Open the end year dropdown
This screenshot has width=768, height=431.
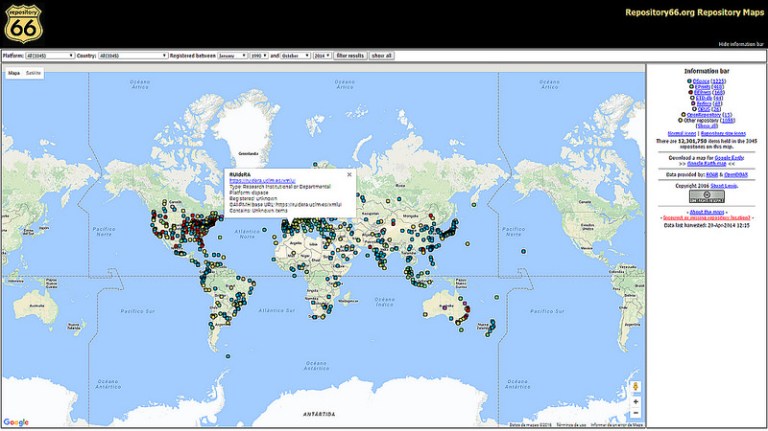click(x=322, y=56)
